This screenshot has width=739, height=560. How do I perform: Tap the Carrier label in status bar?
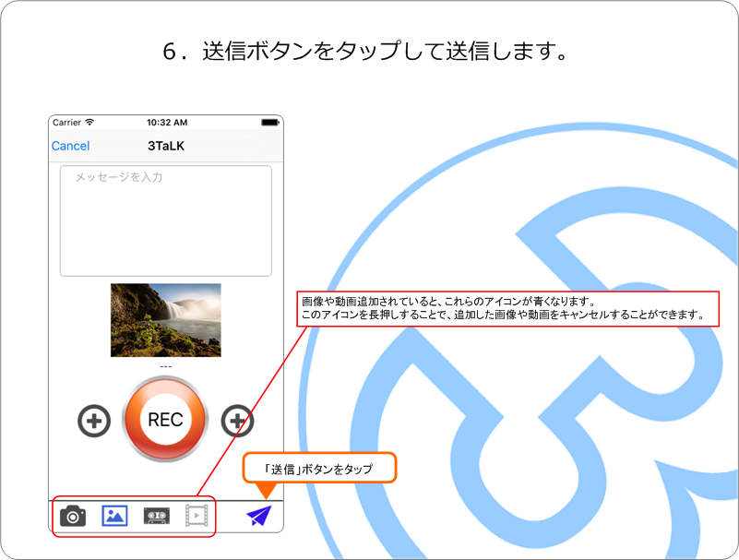(x=66, y=123)
